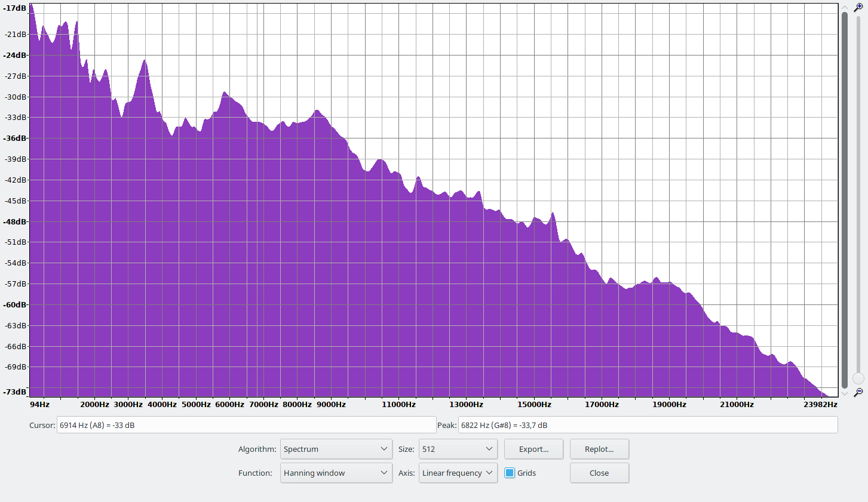Image resolution: width=868 pixels, height=502 pixels.
Task: Click the 15000Hz label on frequency axis
Action: [x=534, y=404]
